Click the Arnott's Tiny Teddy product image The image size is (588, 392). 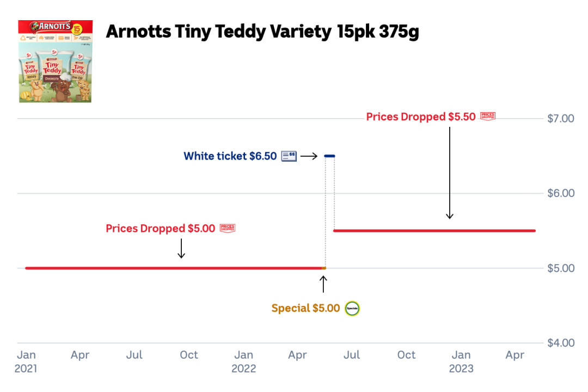point(55,62)
